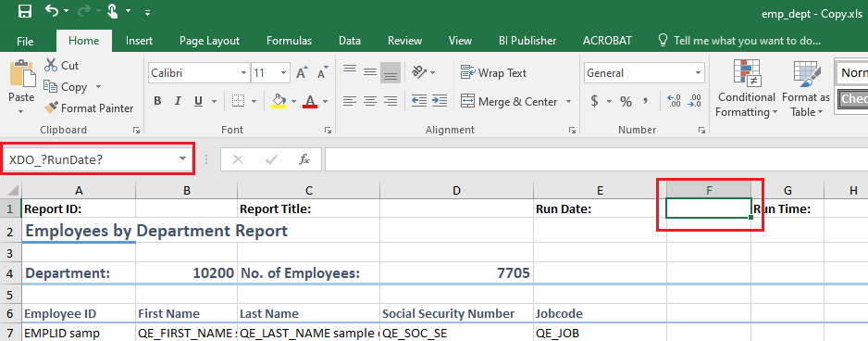This screenshot has height=341, width=868.
Task: Click Merge & Center button
Action: (x=509, y=102)
